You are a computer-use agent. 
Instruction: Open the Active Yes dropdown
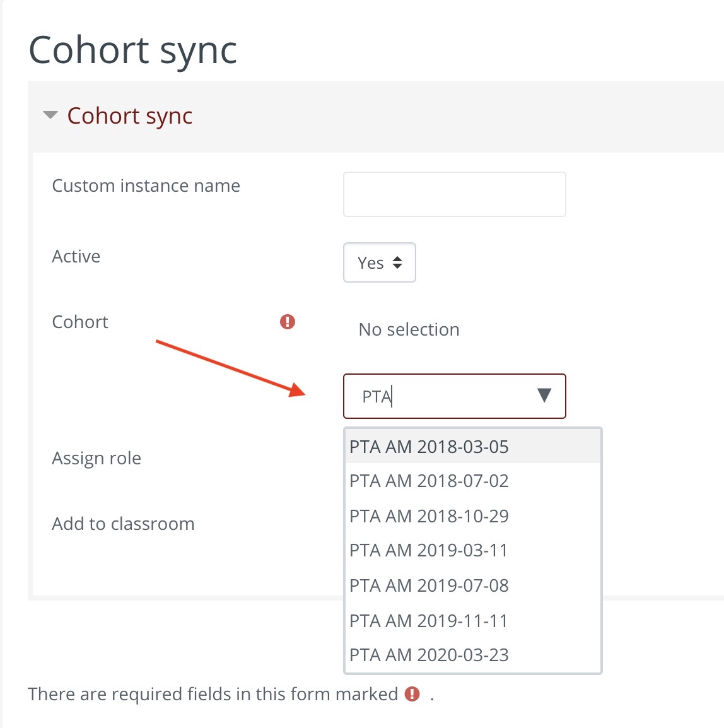coord(379,262)
